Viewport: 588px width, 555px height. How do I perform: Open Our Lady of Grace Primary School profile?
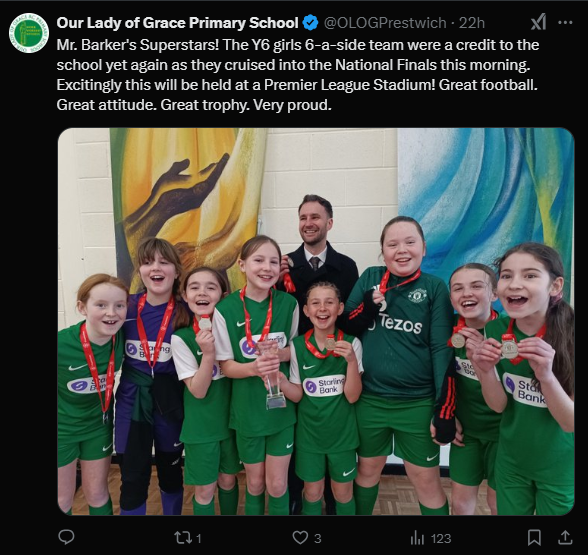(x=177, y=23)
